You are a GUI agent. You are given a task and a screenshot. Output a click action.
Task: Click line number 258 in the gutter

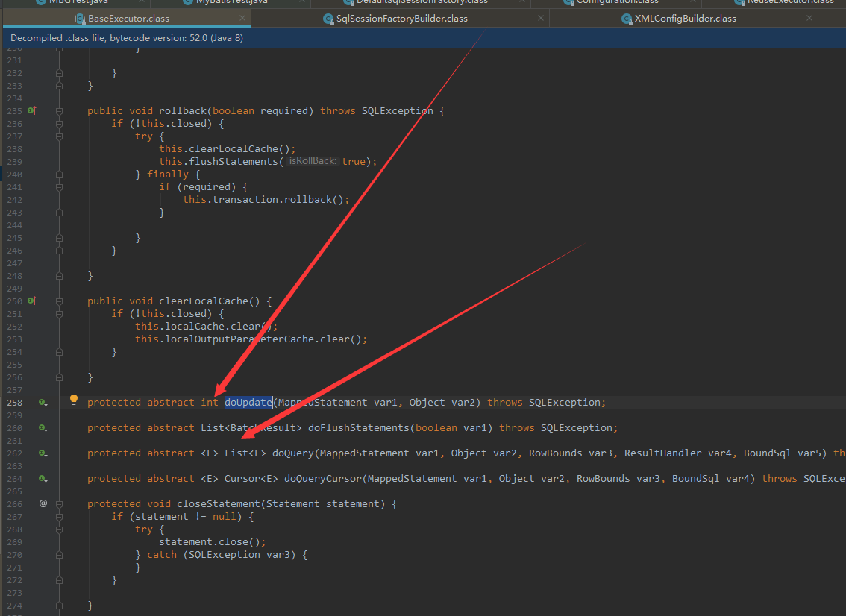click(x=15, y=403)
